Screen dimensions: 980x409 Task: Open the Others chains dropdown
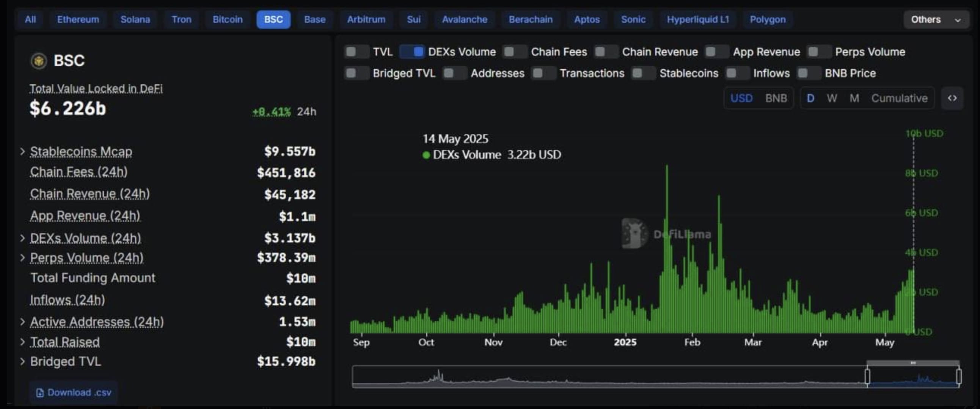click(936, 19)
